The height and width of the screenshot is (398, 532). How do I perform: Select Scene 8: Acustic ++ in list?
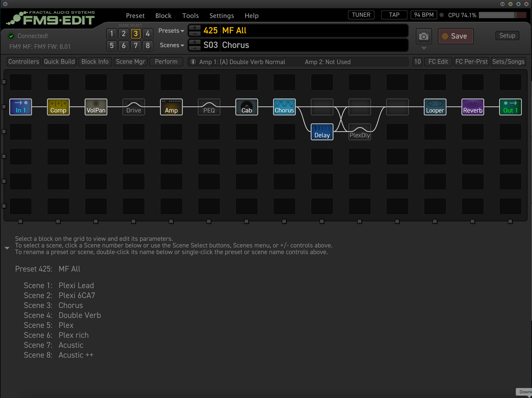point(59,355)
